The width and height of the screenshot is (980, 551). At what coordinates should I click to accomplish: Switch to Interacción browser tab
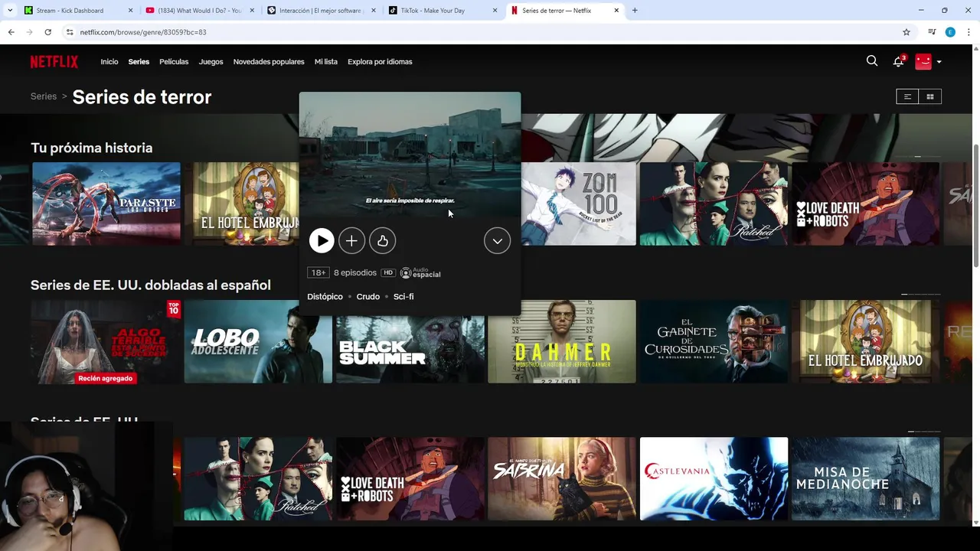pos(320,11)
